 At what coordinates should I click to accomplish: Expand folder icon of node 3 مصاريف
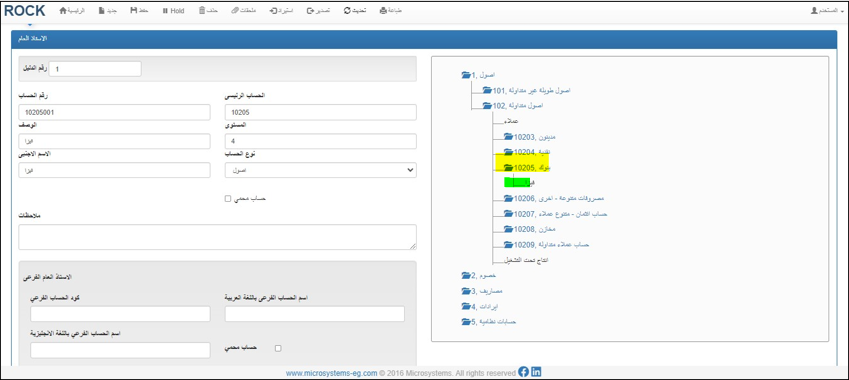pyautogui.click(x=466, y=291)
